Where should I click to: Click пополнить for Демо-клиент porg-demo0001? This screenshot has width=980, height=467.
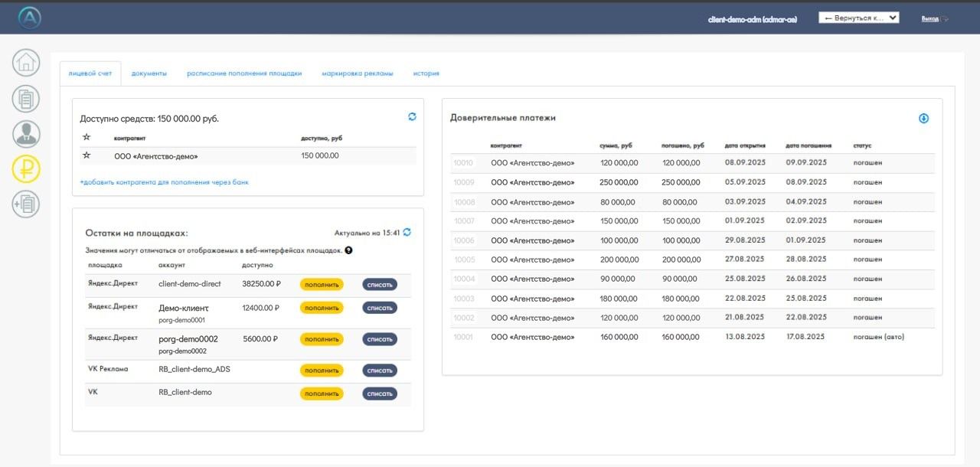pyautogui.click(x=322, y=308)
